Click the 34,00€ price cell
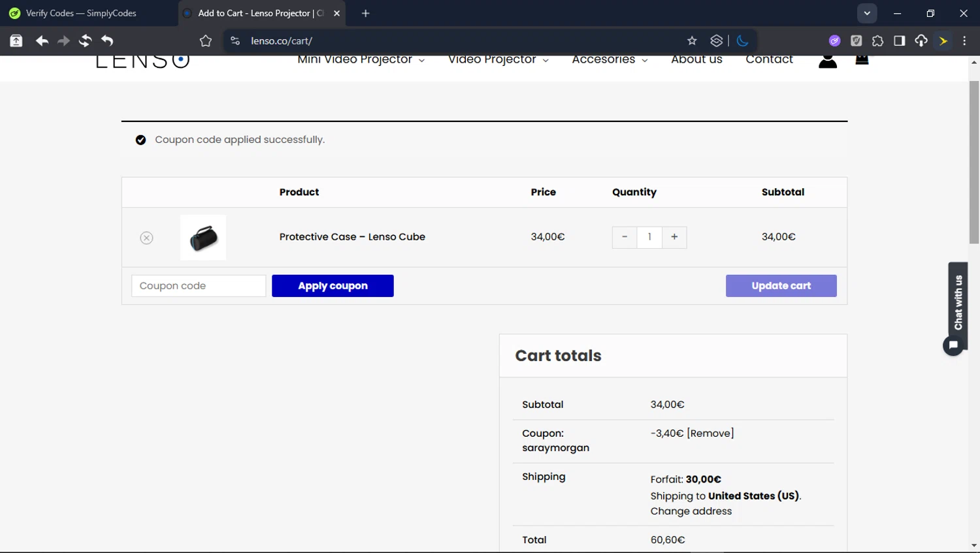980x553 pixels. 547,237
